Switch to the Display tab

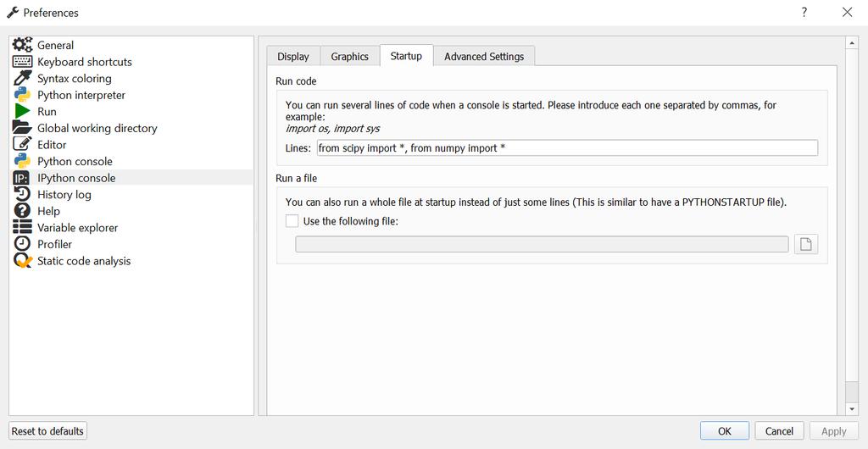coord(293,57)
